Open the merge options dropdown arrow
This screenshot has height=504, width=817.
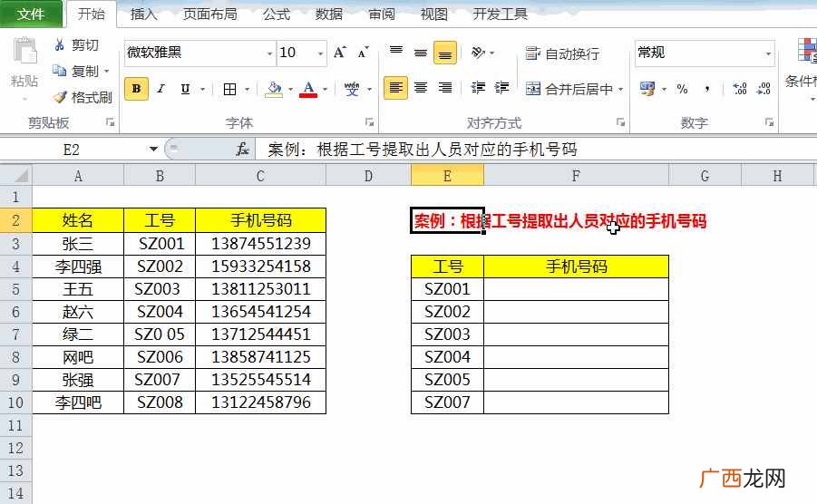tap(620, 89)
